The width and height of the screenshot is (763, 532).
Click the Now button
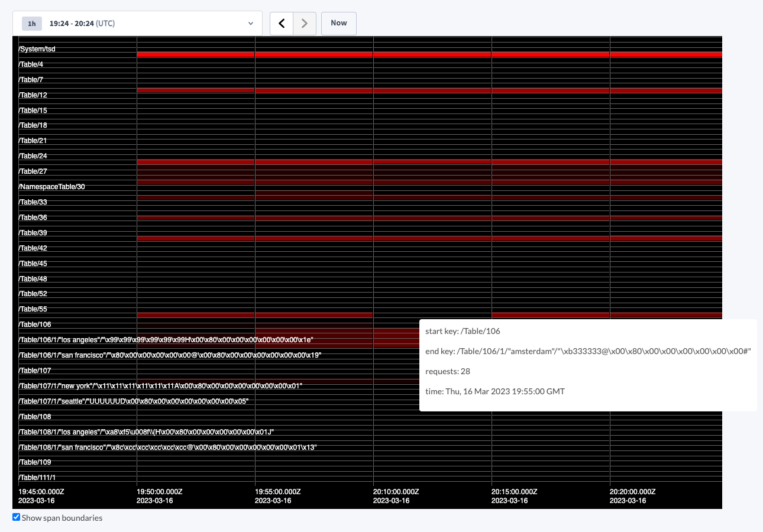click(338, 22)
